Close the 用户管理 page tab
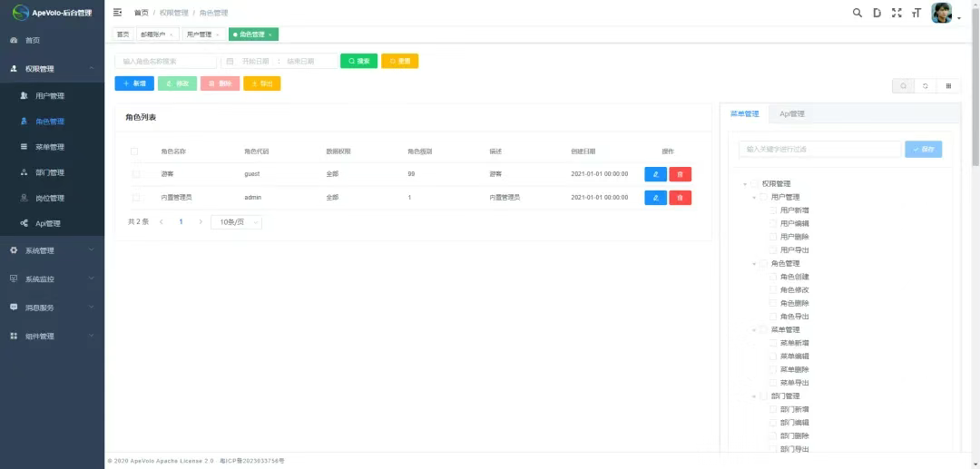The height and width of the screenshot is (469, 980). tap(218, 35)
